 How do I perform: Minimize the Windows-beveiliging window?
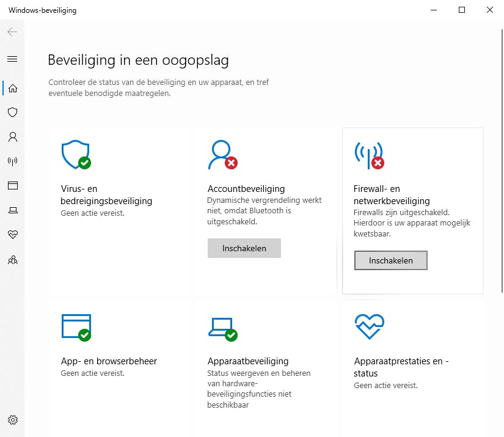pyautogui.click(x=434, y=10)
